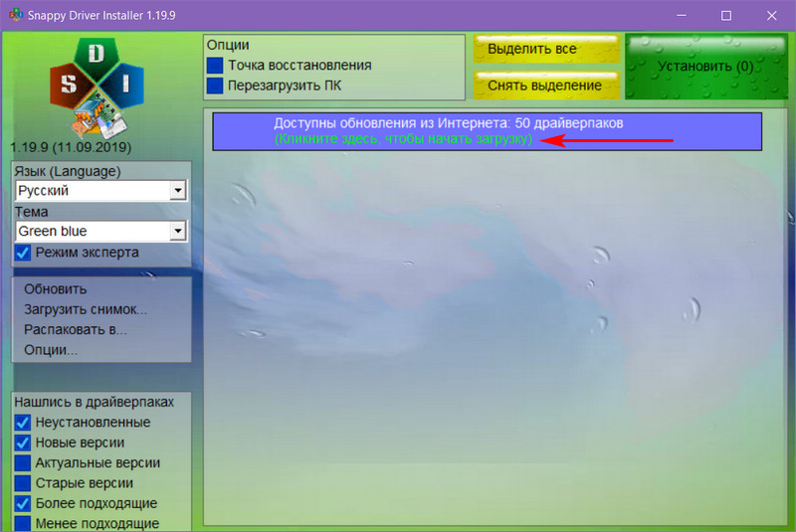The width and height of the screenshot is (796, 532).
Task: Click the version text 1.19.9 (11.09.2019)
Action: coord(71,147)
